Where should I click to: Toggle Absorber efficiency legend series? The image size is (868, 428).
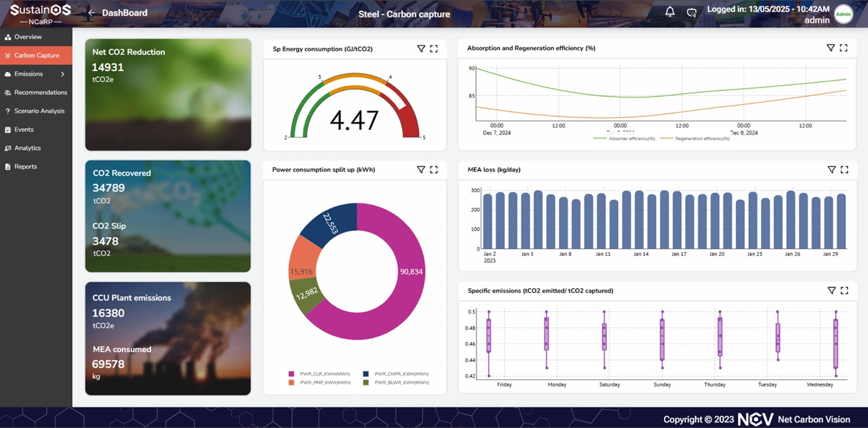click(x=624, y=138)
